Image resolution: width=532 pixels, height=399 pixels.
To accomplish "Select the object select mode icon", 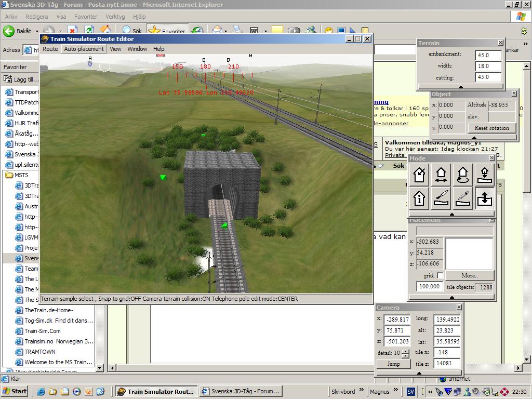I will (419, 175).
